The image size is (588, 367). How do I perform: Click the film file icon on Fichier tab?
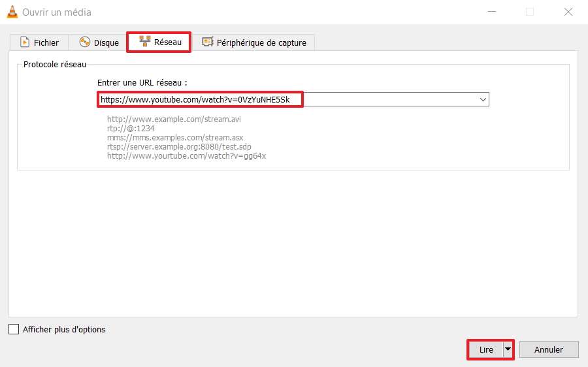(x=25, y=42)
